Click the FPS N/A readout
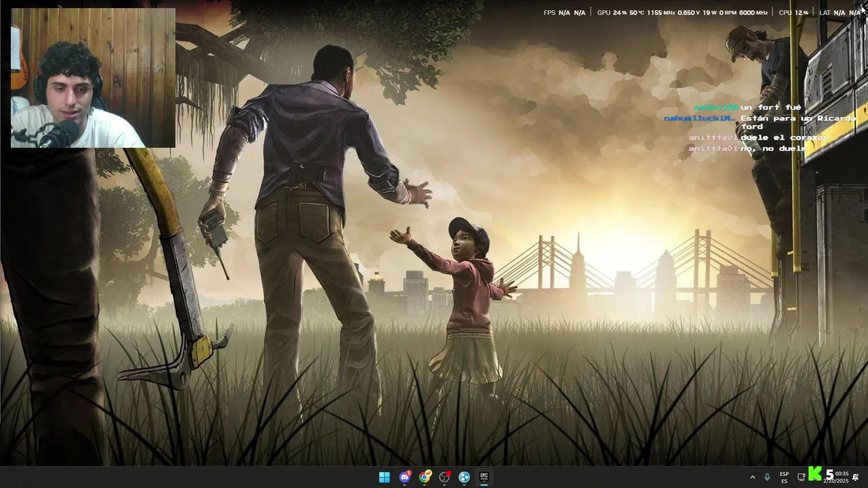The width and height of the screenshot is (868, 488). 564,12
